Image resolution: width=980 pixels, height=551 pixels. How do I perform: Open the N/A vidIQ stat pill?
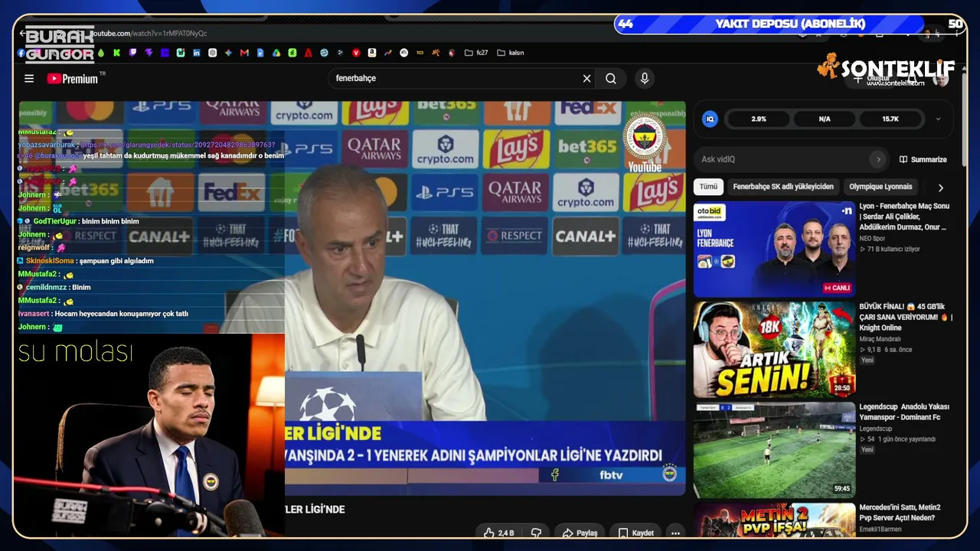825,119
